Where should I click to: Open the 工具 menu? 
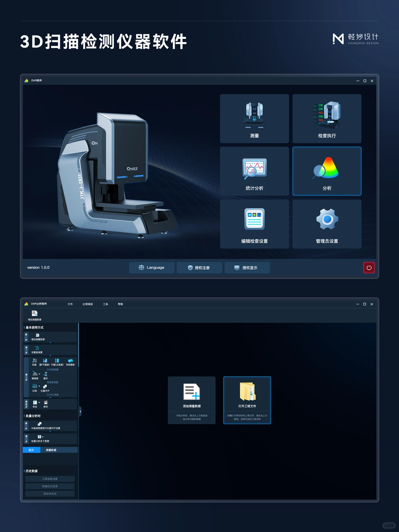point(105,304)
